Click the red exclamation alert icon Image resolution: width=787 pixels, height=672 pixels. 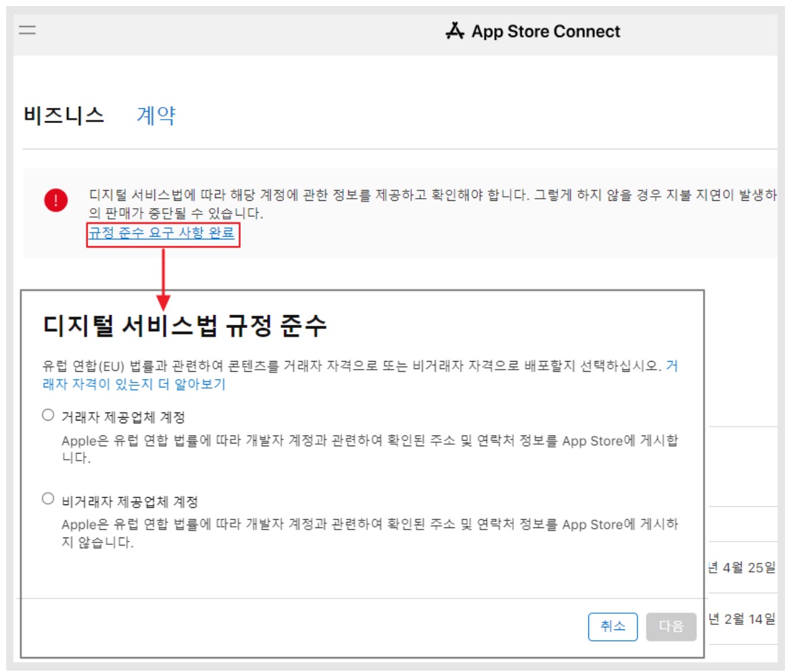pos(55,200)
